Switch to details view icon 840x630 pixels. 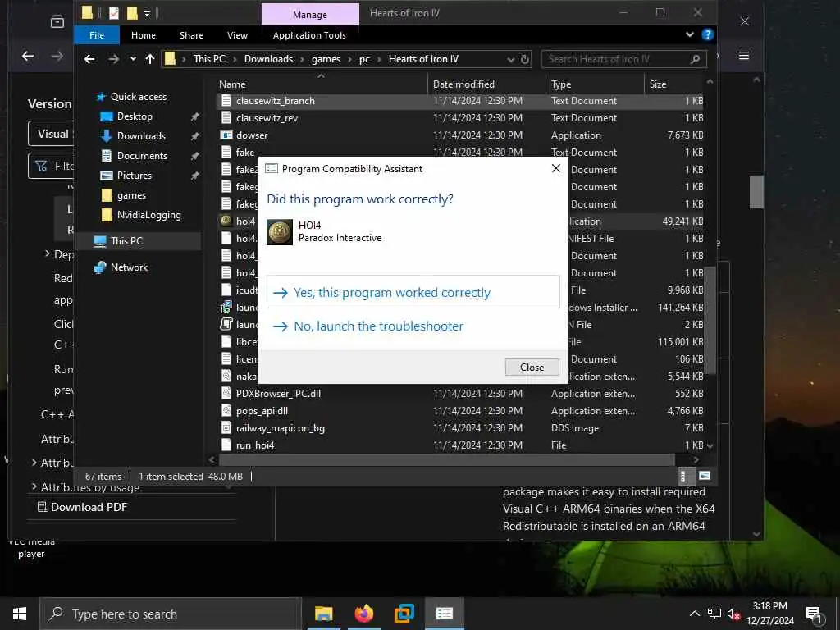click(682, 476)
